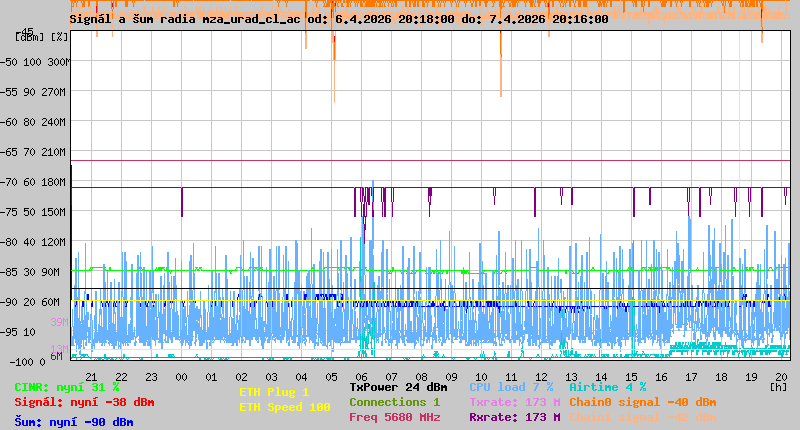Click hour label '12' on time axis
Screen dimensions: 800x430
(x=541, y=377)
